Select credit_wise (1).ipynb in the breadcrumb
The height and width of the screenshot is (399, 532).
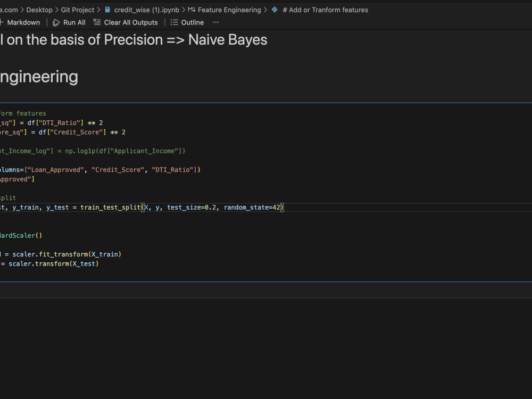tap(147, 10)
